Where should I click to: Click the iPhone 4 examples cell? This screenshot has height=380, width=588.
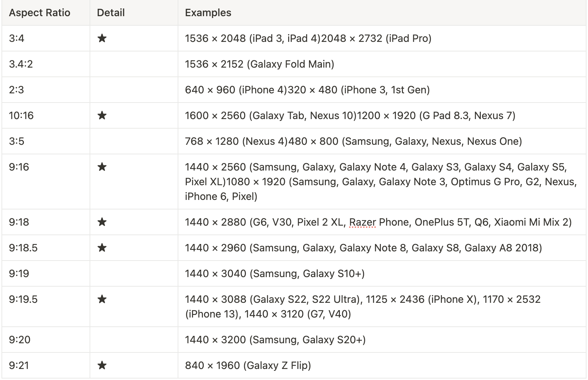tap(382, 90)
